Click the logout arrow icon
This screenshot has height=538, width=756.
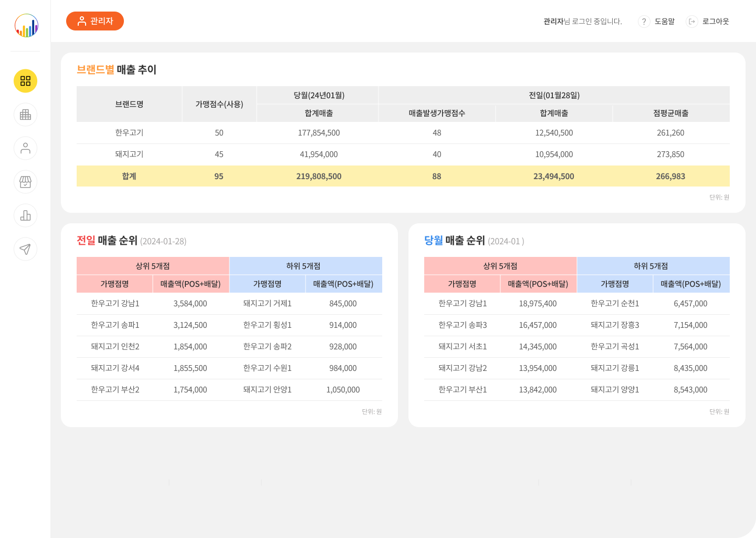[x=692, y=22]
